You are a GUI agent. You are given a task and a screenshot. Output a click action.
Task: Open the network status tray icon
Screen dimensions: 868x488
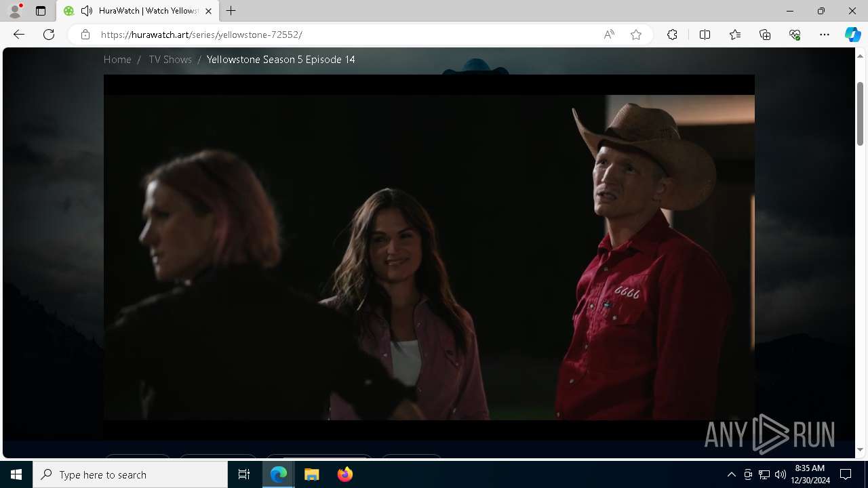coord(764,474)
